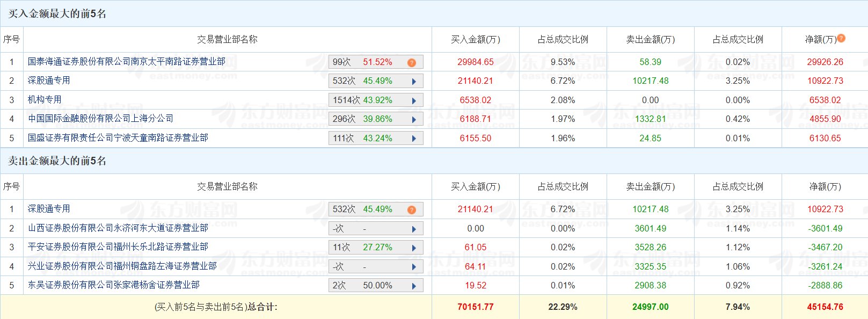868x319 pixels.
Task: Click the 买入金额(万) header in top table
Action: 476,39
